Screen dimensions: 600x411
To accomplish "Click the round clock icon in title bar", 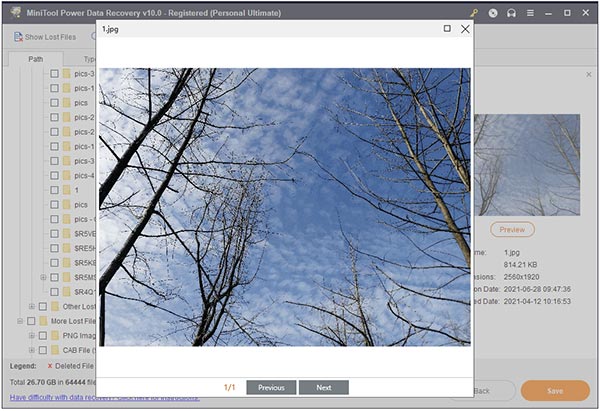I will pos(492,13).
